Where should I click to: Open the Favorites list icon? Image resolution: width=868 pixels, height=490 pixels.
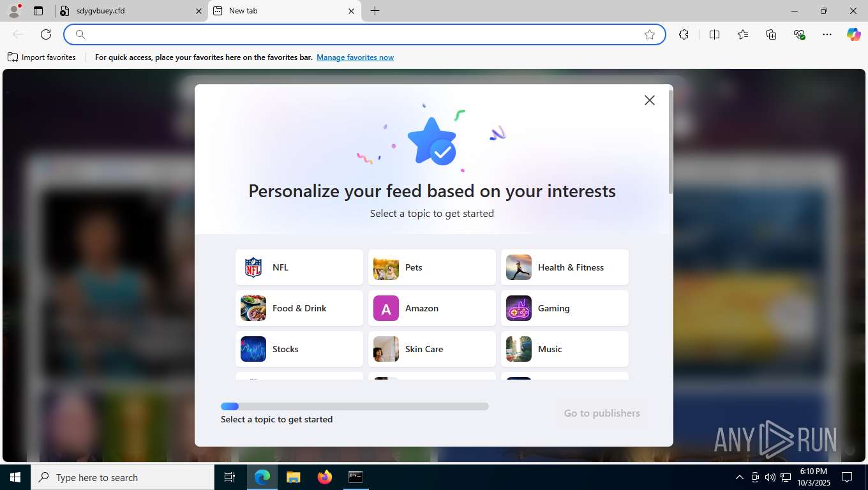[743, 34]
